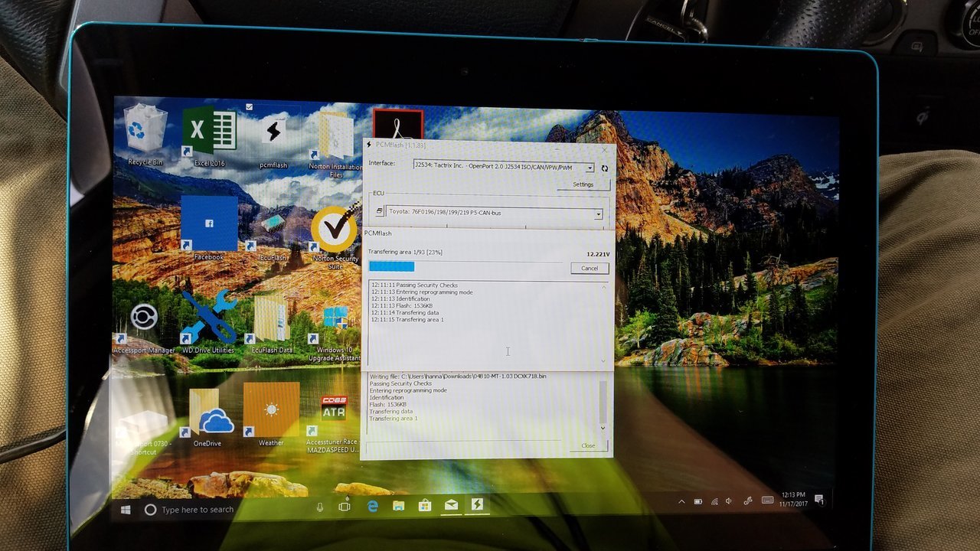The height and width of the screenshot is (551, 980).
Task: Open the Weather desktop shortcut
Action: [x=271, y=414]
